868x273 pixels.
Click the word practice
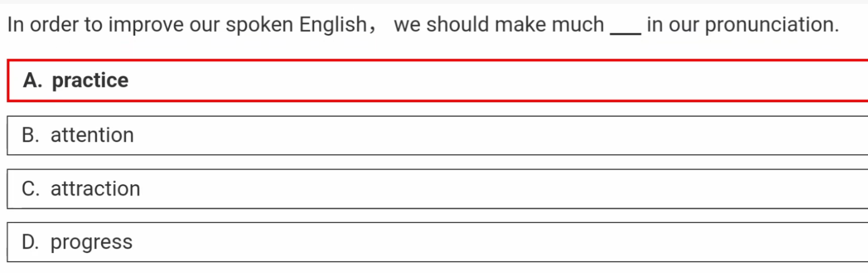90,81
